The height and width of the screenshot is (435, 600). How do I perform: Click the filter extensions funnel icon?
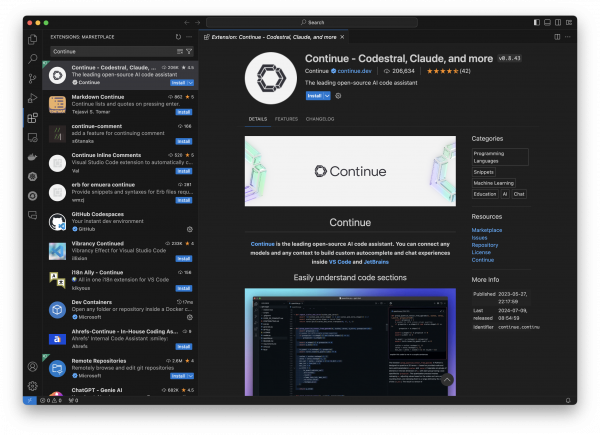pyautogui.click(x=189, y=51)
